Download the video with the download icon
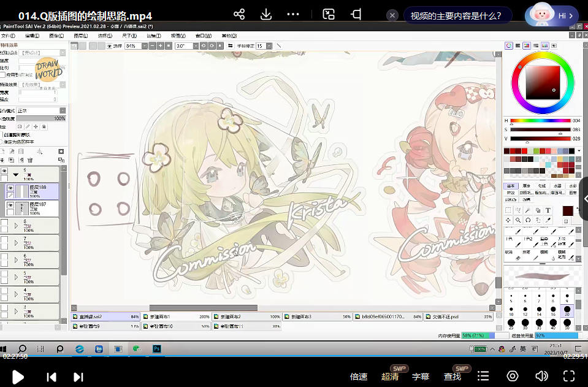Image resolution: width=588 pixels, height=387 pixels. pos(266,14)
